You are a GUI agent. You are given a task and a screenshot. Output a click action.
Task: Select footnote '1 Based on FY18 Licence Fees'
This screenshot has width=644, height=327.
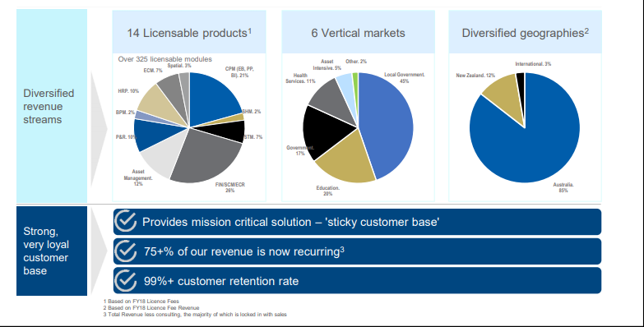[x=141, y=302]
